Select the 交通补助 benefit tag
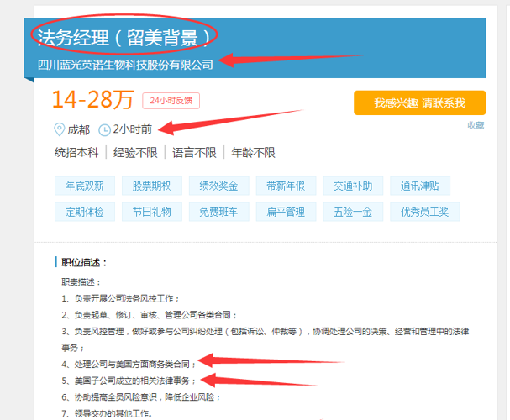Image resolution: width=510 pixels, height=420 pixels. (353, 186)
